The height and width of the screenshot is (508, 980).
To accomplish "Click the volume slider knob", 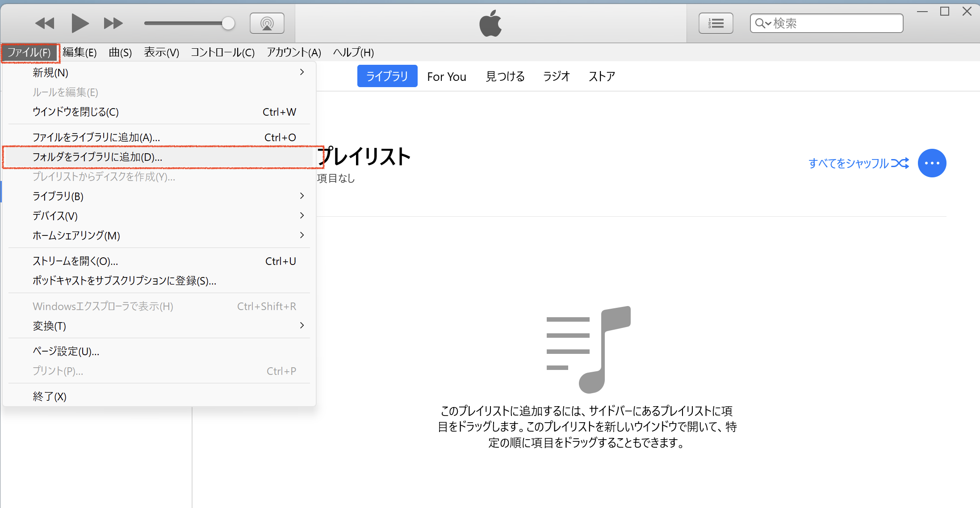I will point(228,23).
